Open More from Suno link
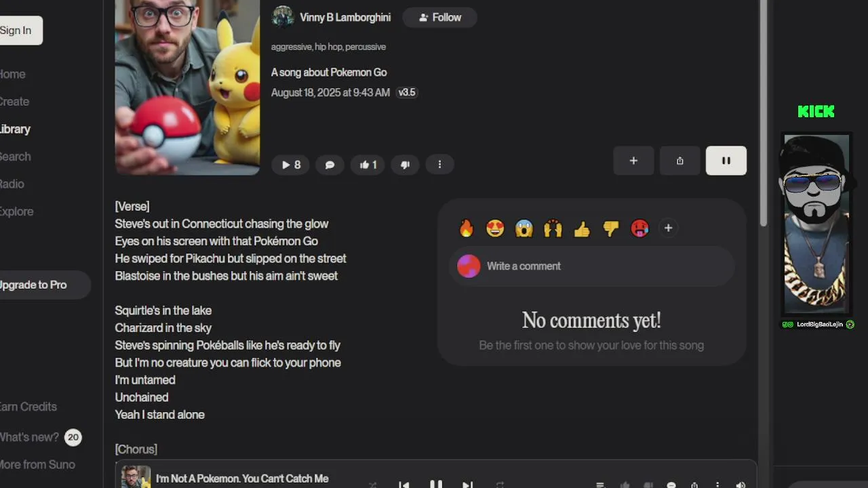Image resolution: width=868 pixels, height=488 pixels. 37,465
